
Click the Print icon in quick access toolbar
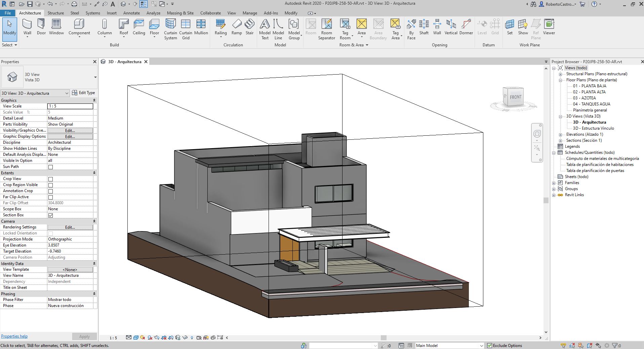click(74, 4)
